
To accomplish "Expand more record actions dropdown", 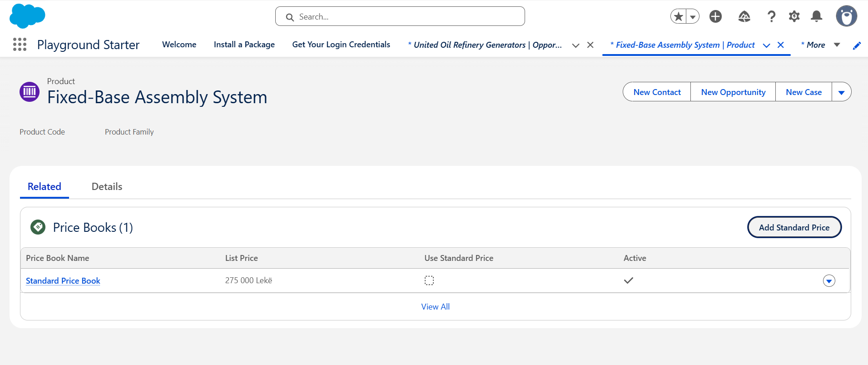I will 842,92.
